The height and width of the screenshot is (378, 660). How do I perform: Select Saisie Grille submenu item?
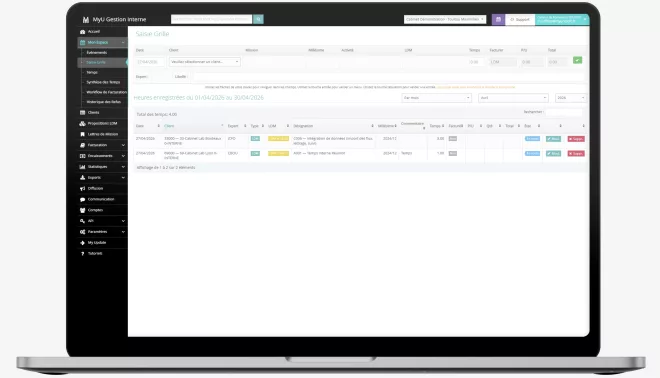pyautogui.click(x=96, y=62)
